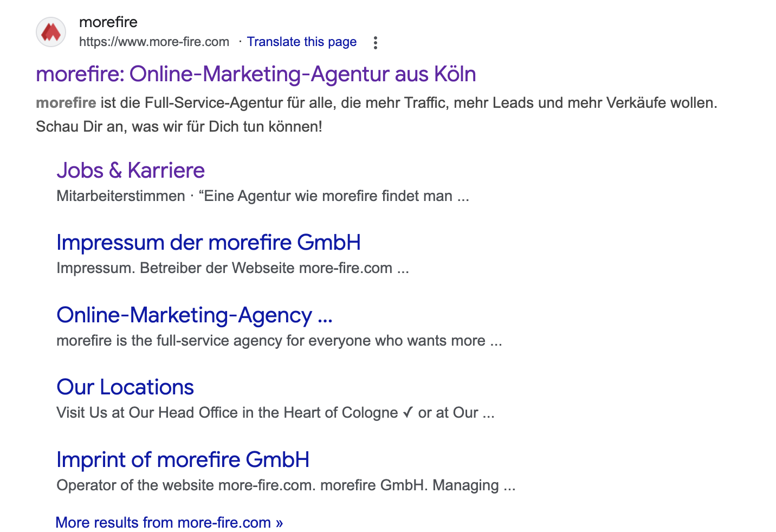Click the 'Schau Dir an' description line
This screenshot has width=776, height=532.
(179, 127)
